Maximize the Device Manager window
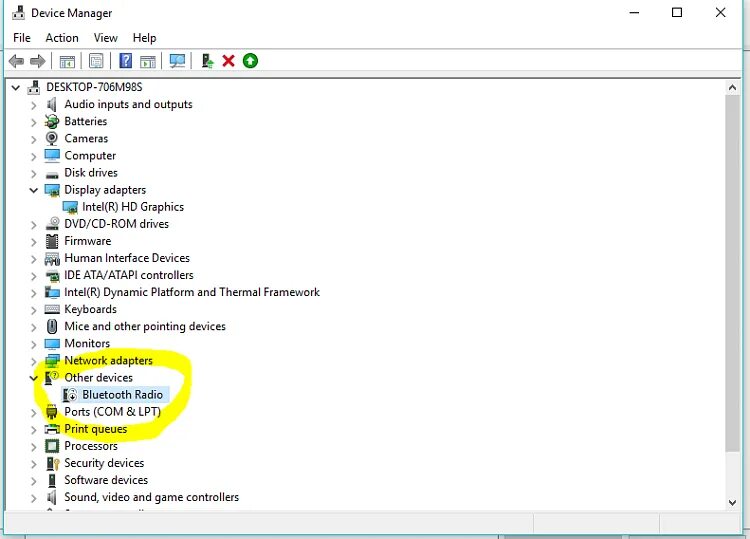Screen dimensions: 750x539 click(x=677, y=12)
